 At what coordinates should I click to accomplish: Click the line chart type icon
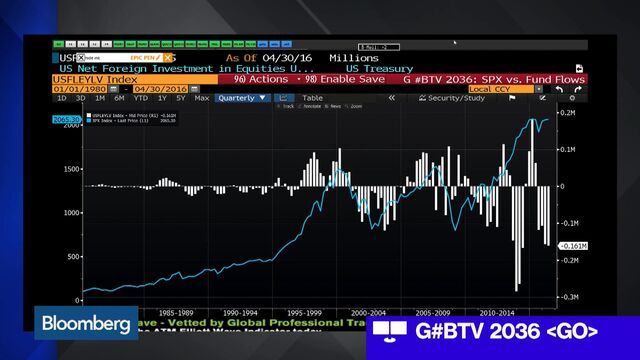(x=283, y=98)
